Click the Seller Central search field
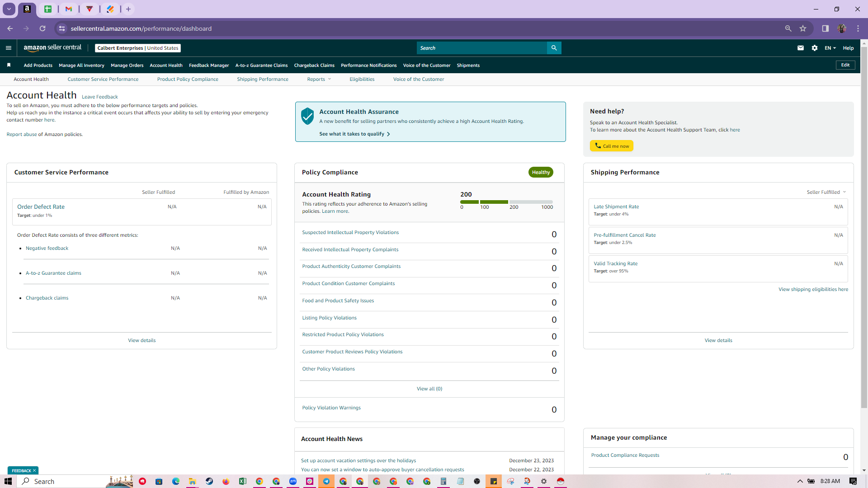 click(x=482, y=48)
